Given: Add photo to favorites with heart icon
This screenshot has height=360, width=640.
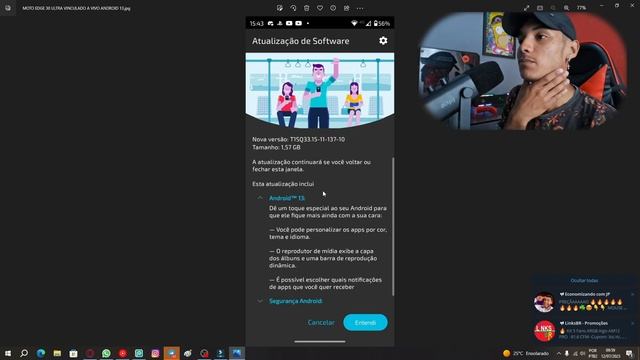Looking at the screenshot, I should click(x=320, y=8).
